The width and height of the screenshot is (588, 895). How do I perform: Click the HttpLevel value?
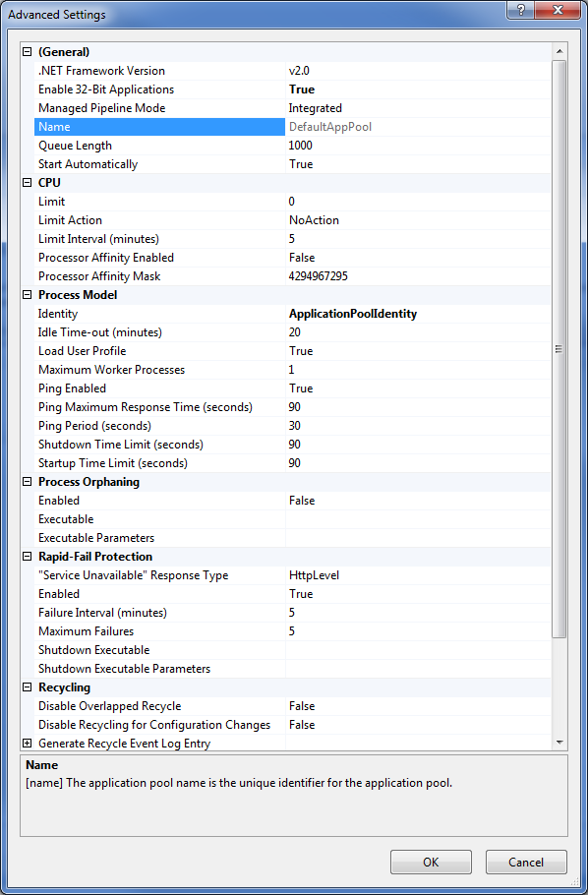click(x=314, y=575)
